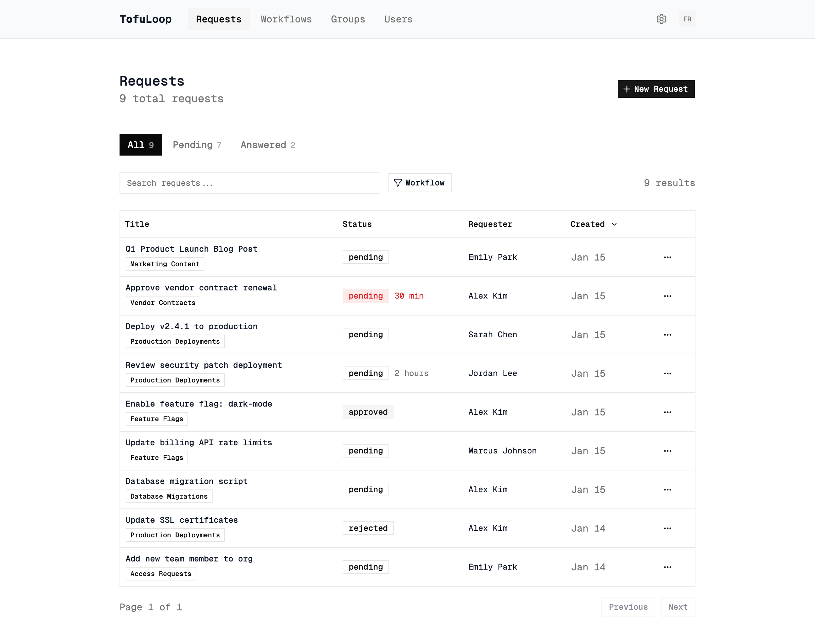The image size is (815, 644).
Task: Switch to the Pending tab
Action: [x=197, y=145]
